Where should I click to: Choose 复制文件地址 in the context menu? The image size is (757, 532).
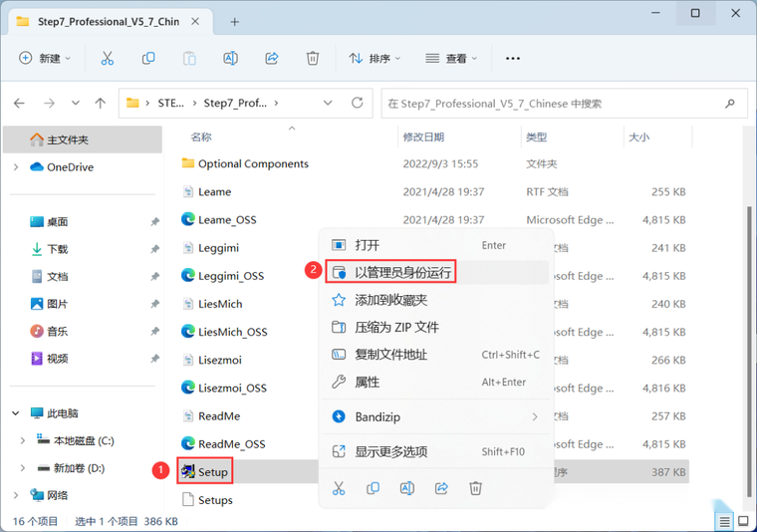click(435, 355)
